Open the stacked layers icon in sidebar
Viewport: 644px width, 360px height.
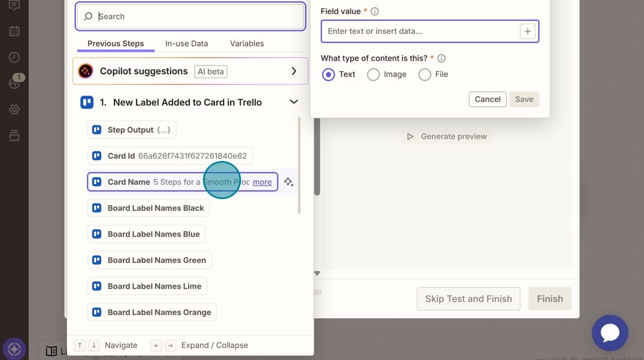(x=14, y=136)
